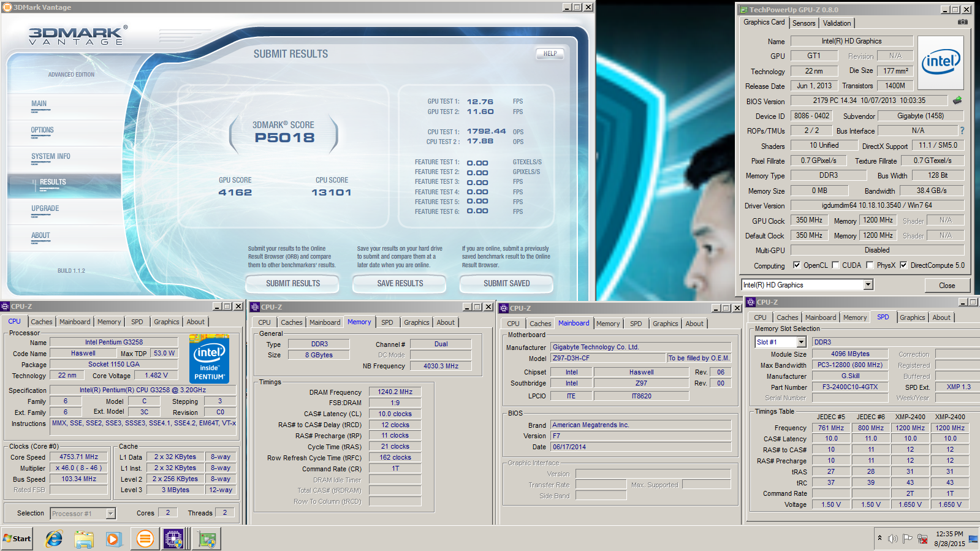
Task: Open SYSTEM INFO in 3DMark Vantage sidebar
Action: click(x=51, y=156)
